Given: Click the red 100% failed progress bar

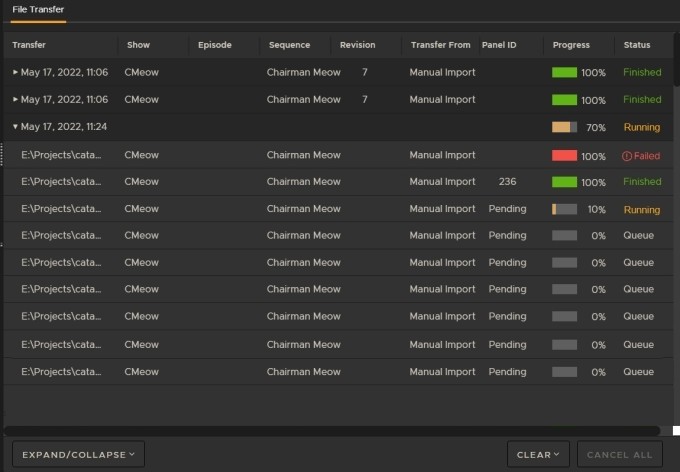Looking at the screenshot, I should (x=564, y=156).
